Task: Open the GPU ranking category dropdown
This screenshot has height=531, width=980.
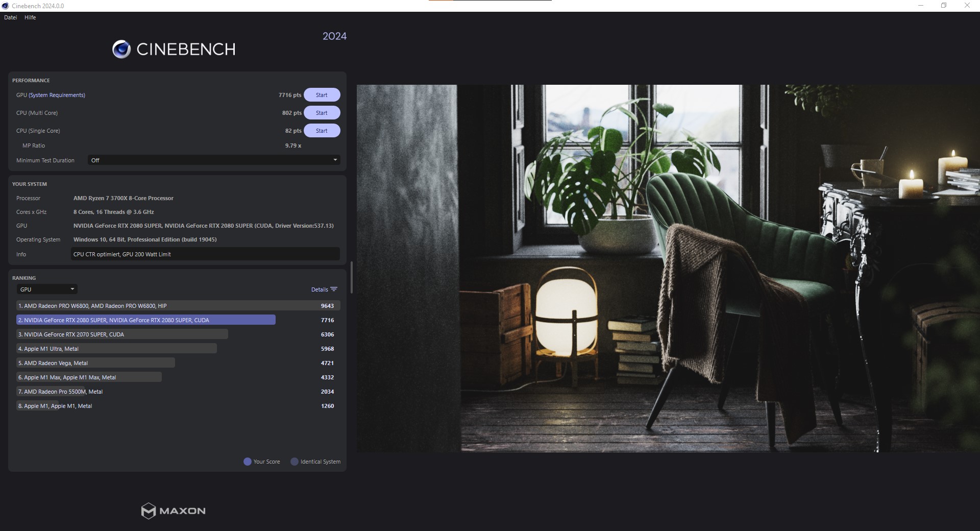Action: (x=46, y=289)
